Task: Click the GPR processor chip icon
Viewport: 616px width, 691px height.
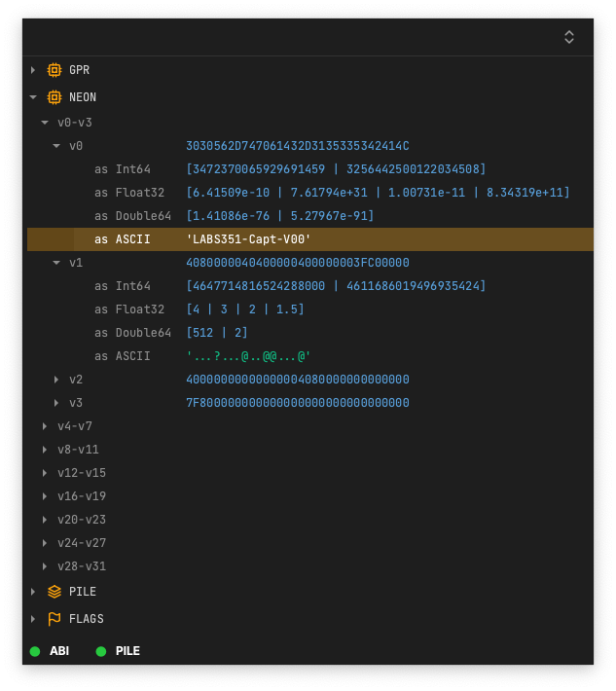Action: coord(54,70)
